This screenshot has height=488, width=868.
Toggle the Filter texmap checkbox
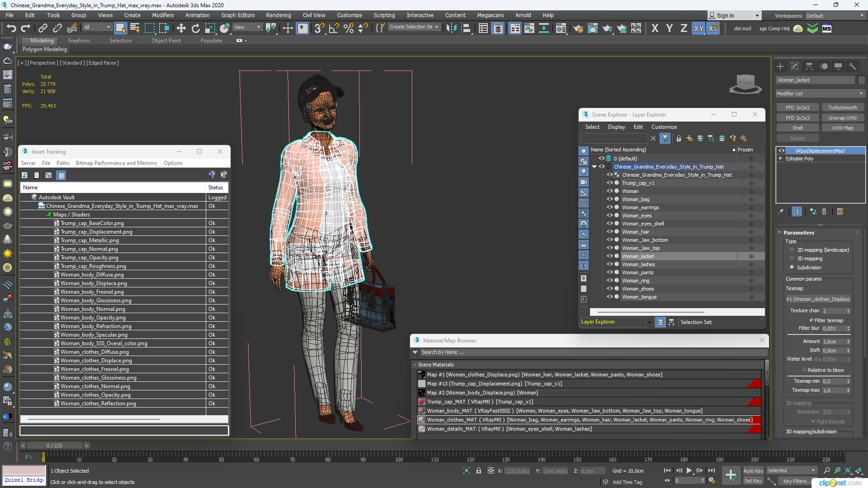click(811, 320)
